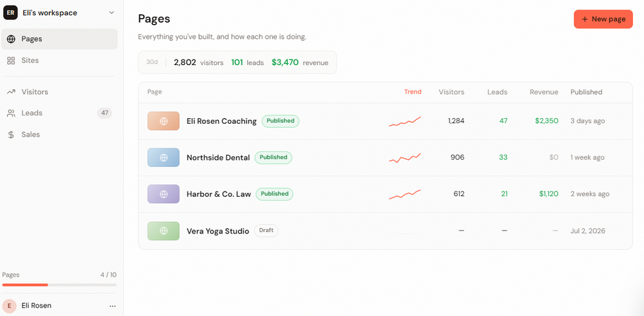Open the Visitors trend arrow icon
This screenshot has width=644, height=316.
[11, 92]
